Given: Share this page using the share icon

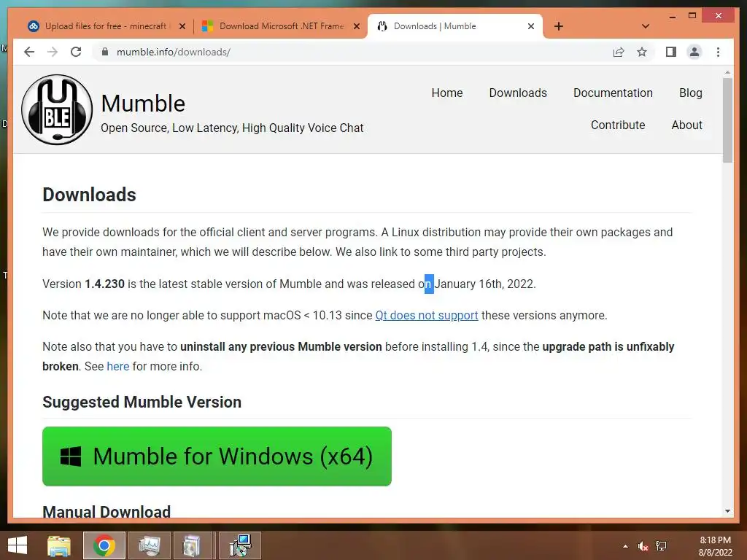Looking at the screenshot, I should (x=619, y=52).
